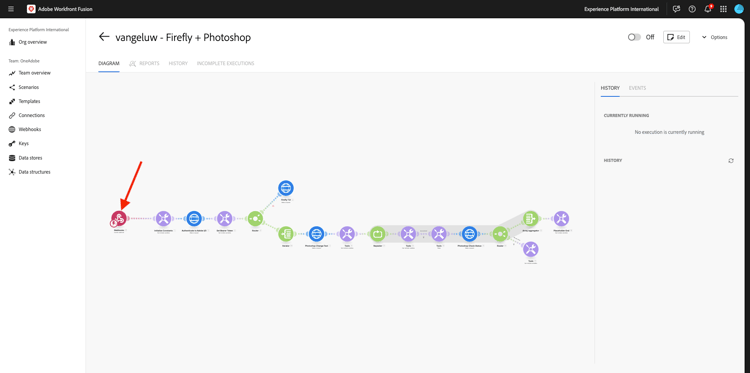Toggle the scenario On/Off switch
This screenshot has width=750, height=373.
634,37
